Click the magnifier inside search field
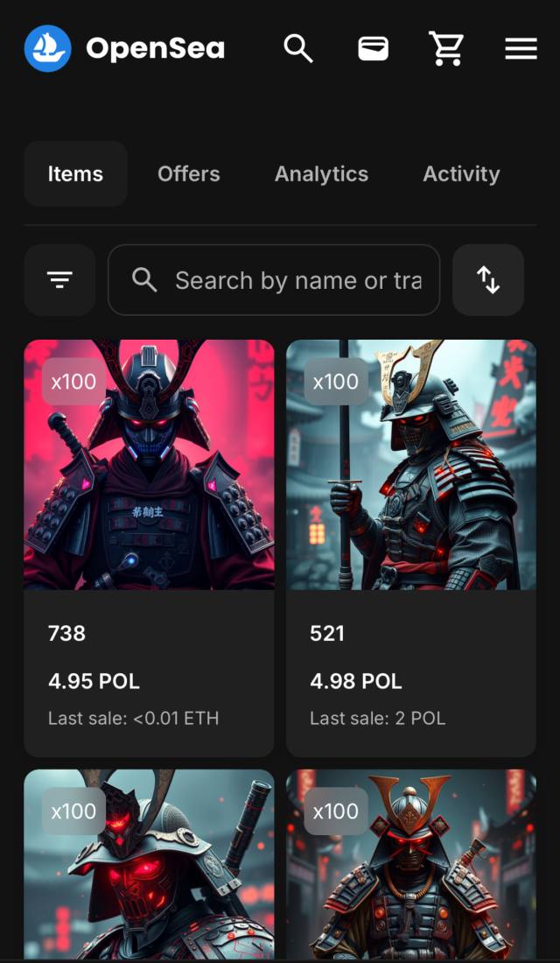Viewport: 560px width, 963px height. 145,280
